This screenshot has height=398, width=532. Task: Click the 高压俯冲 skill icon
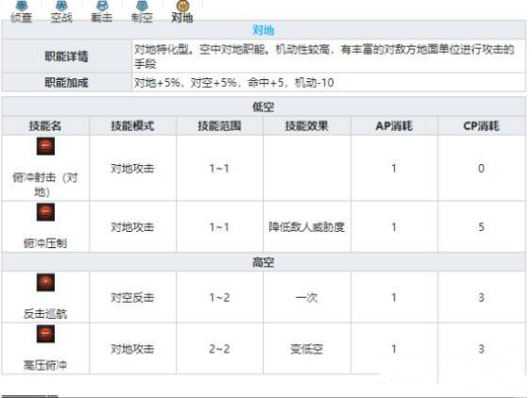45,334
